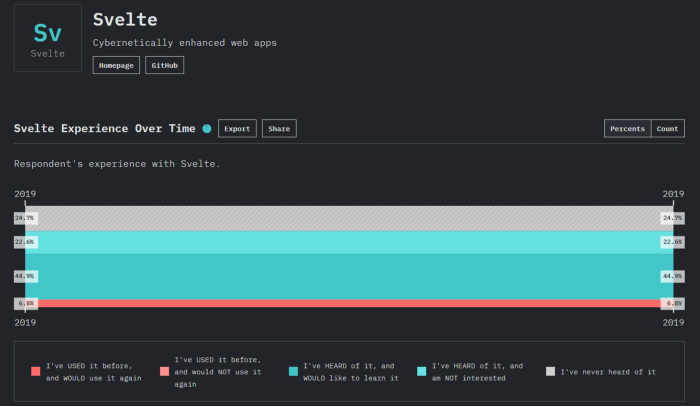
Task: Click the Svelte Sv logo tile
Action: [x=48, y=38]
